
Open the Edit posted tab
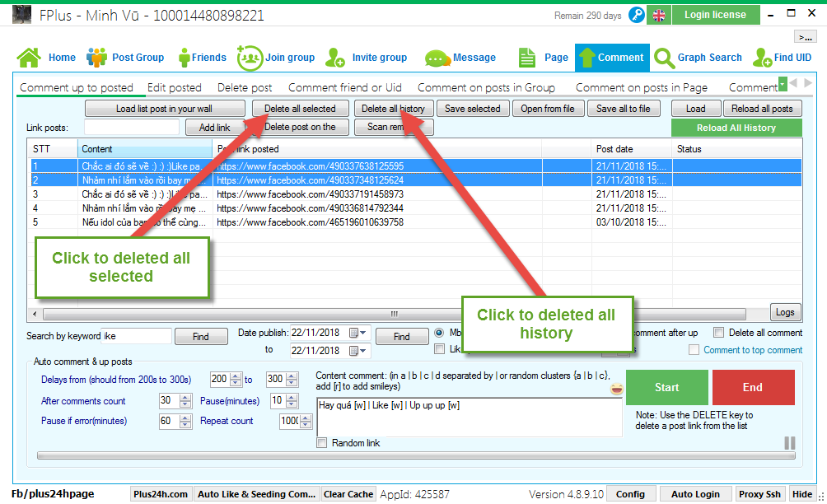[x=175, y=87]
